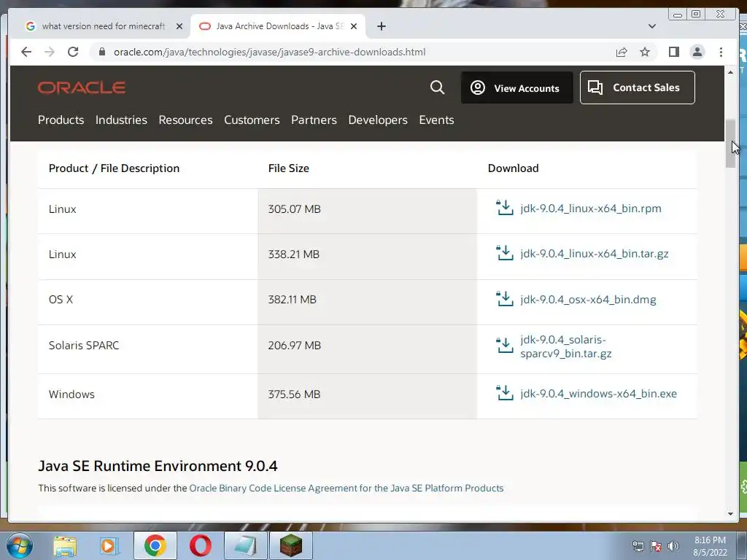747x560 pixels.
Task: Toggle Chrome side panel
Action: tap(673, 52)
